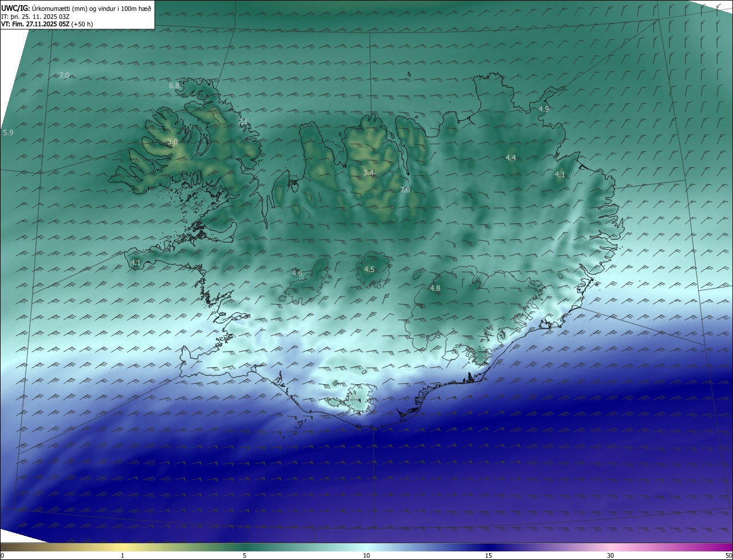
Task: Click the 0 tick on the color scale
Action: (x=2, y=555)
